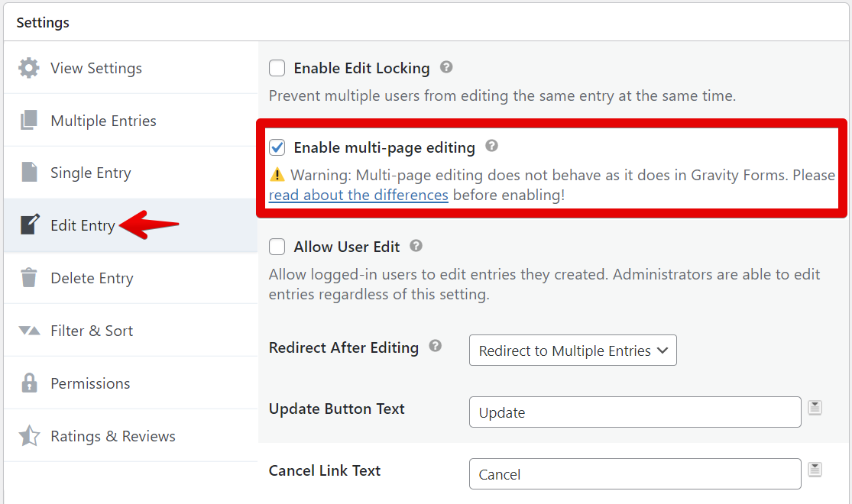Click the help icon next to Allow User Edit
This screenshot has height=504, width=852.
click(416, 246)
